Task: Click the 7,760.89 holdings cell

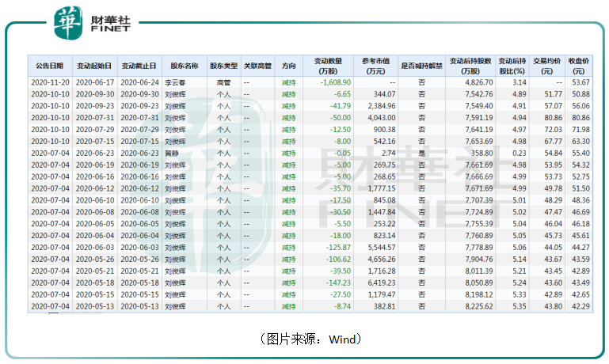Action: 479,236
